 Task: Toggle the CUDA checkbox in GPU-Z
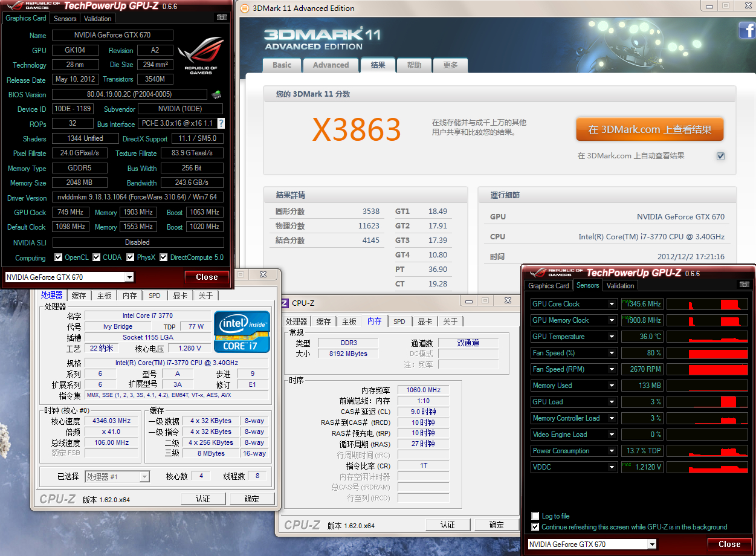pyautogui.click(x=96, y=257)
